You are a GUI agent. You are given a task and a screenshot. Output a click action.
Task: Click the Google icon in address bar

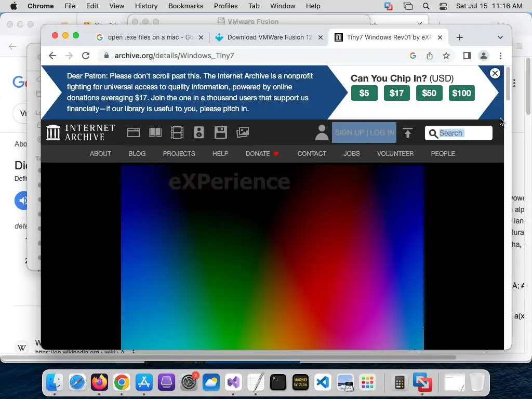tap(413, 56)
